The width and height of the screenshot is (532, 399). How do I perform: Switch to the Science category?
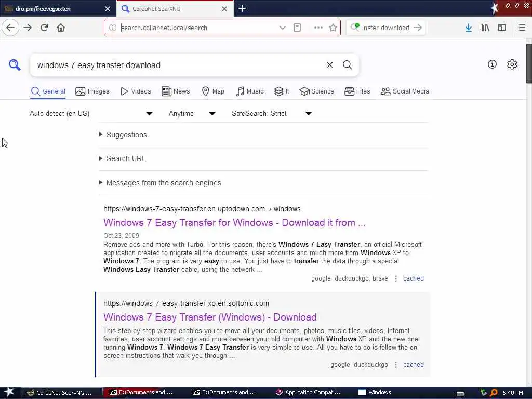pos(316,91)
